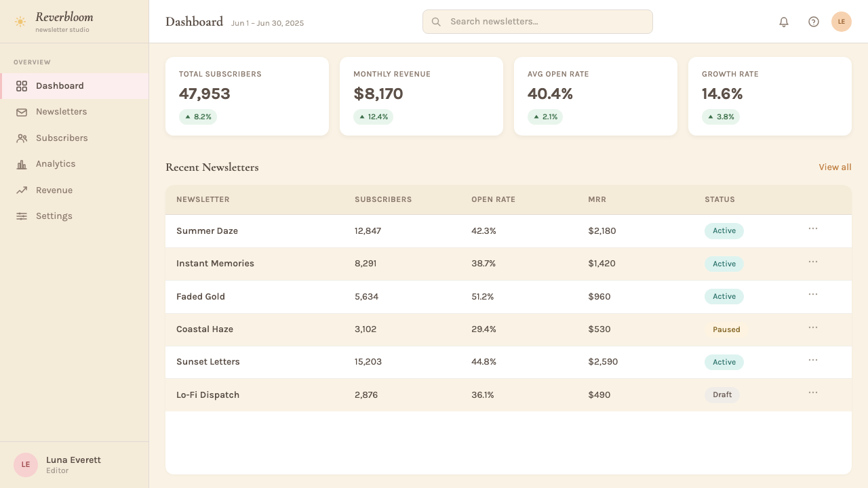Viewport: 868px width, 488px height.
Task: Click the people icon beside Subscribers
Action: 22,138
